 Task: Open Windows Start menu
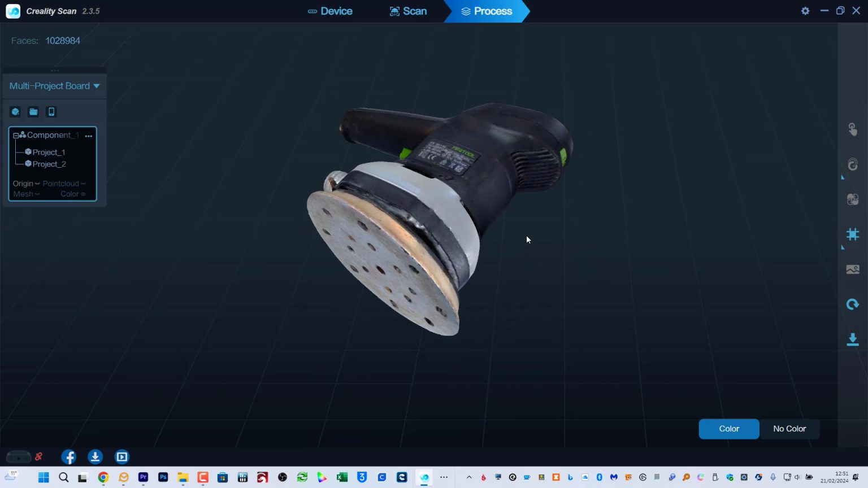coord(44,477)
